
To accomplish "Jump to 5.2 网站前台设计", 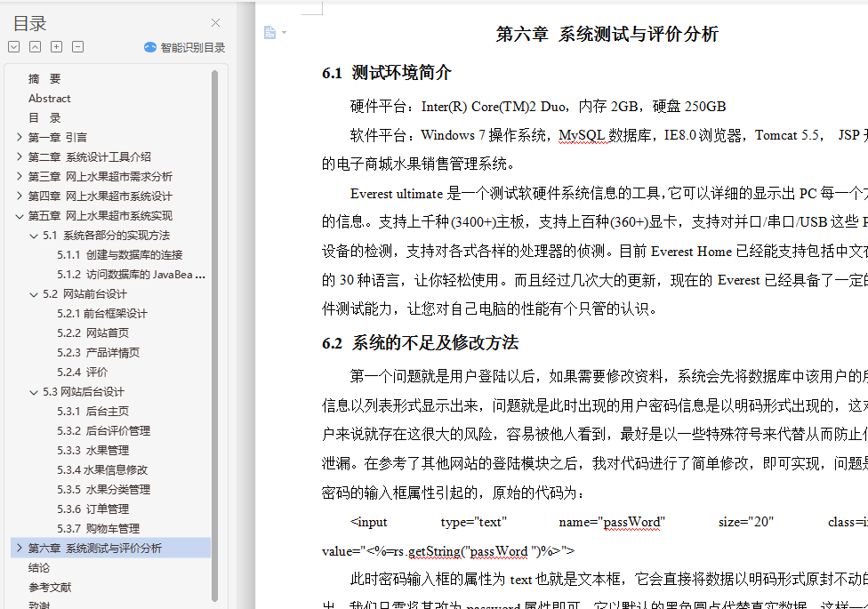I will coord(84,294).
